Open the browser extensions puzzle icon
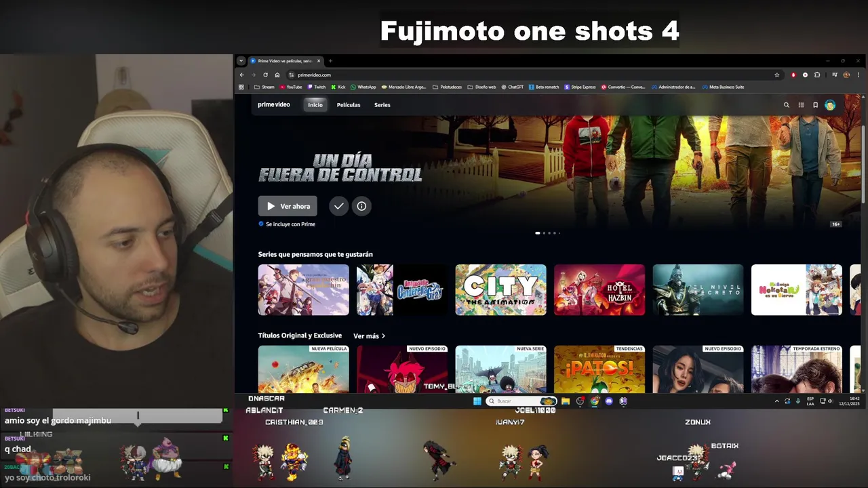868x488 pixels. (817, 75)
